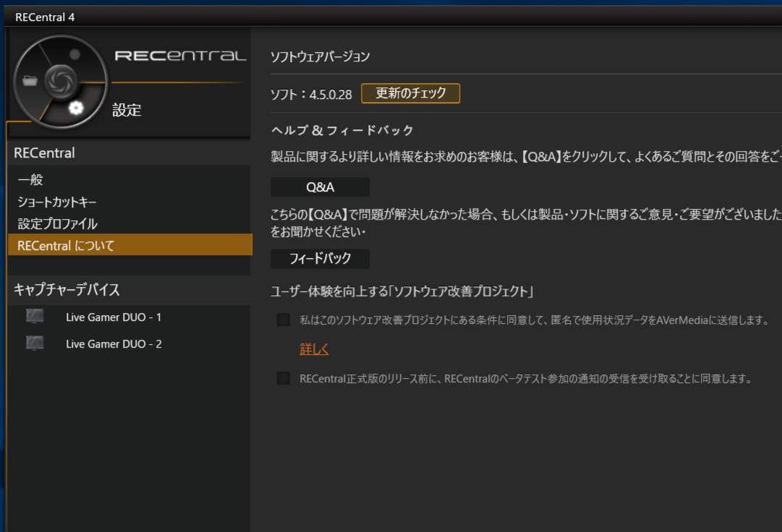Open the folder icon on circular dial

(x=30, y=80)
